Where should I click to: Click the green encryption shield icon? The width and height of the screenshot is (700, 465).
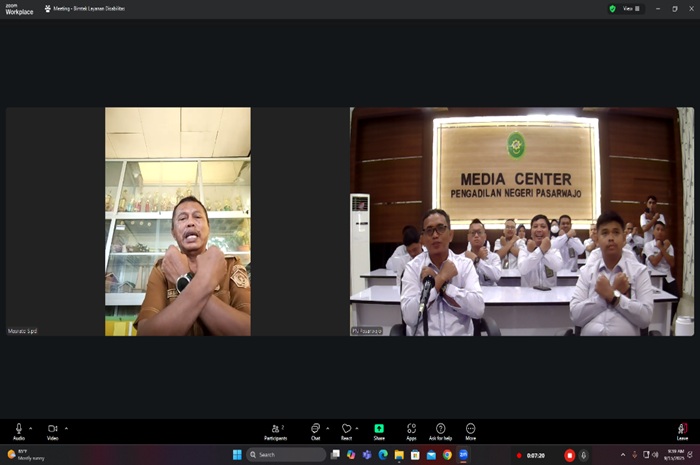tap(612, 8)
